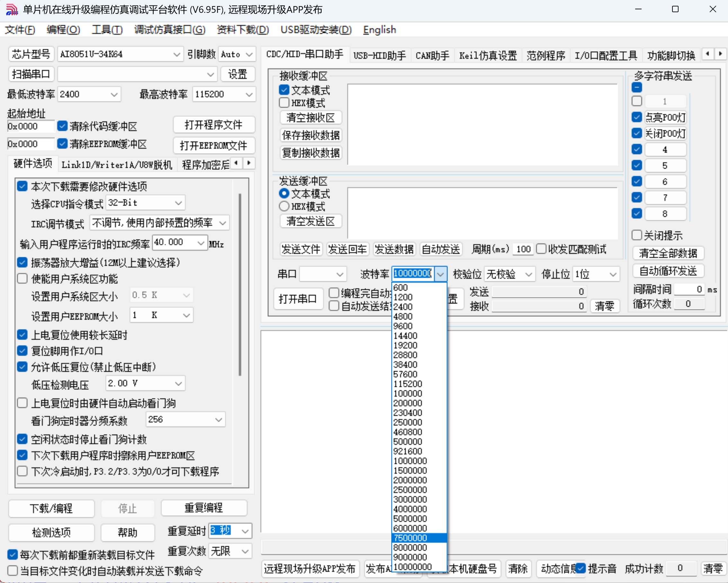Open the CPU指令模式 32-Bit dropdown
Screen dimensions: 728x583
(146, 203)
